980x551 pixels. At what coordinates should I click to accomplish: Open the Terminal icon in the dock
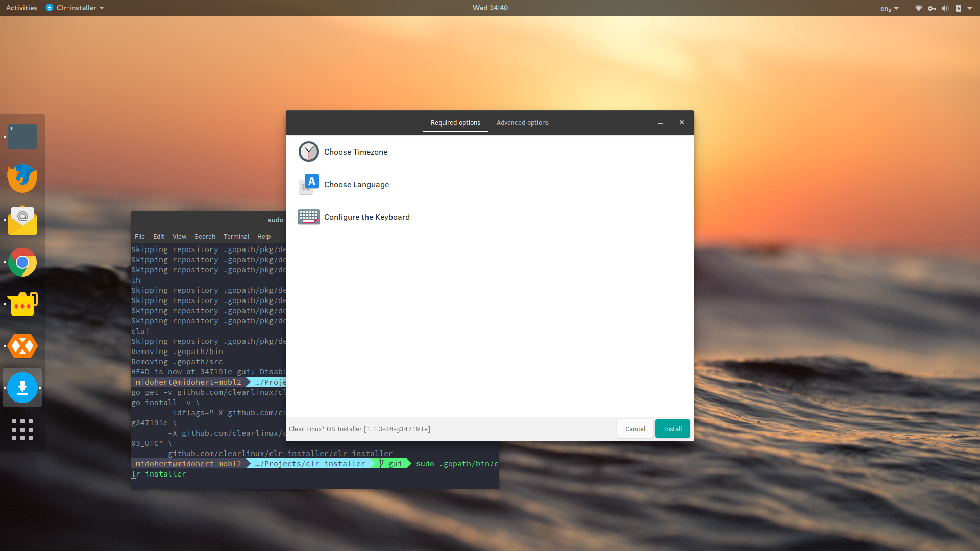click(22, 137)
